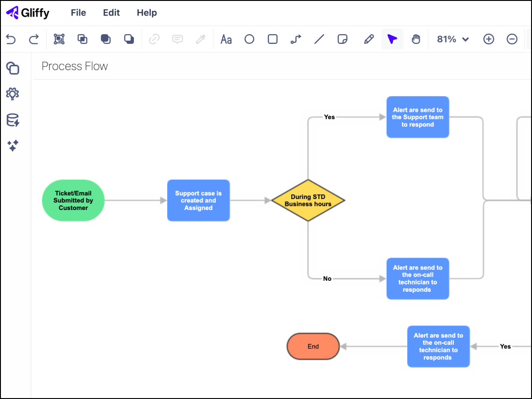Viewport: 532px width, 399px height.
Task: Open the File menu
Action: point(78,13)
